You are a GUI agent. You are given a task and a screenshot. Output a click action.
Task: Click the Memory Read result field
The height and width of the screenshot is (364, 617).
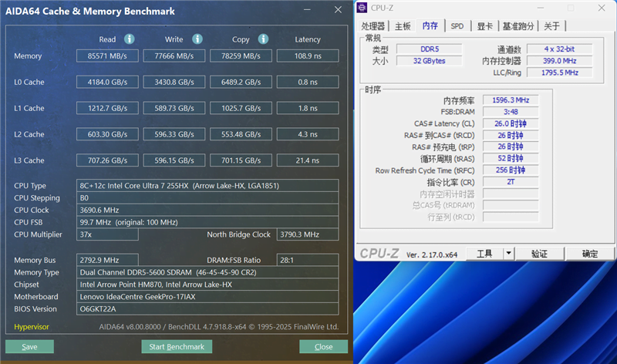coord(107,56)
